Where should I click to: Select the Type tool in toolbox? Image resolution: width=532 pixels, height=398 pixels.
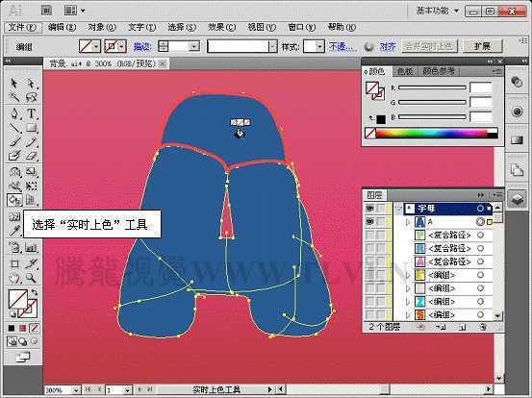(x=31, y=113)
